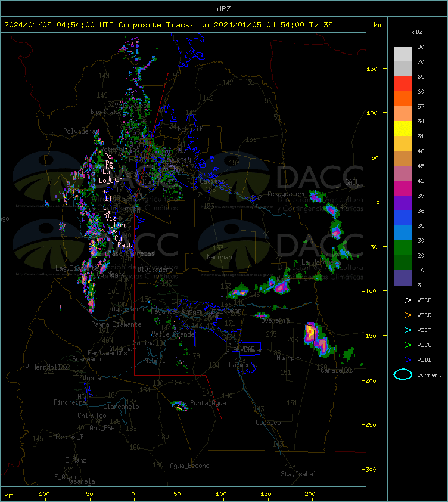Pick the light gray swatch below 80
Screen dimensions: 448x502
click(403, 54)
